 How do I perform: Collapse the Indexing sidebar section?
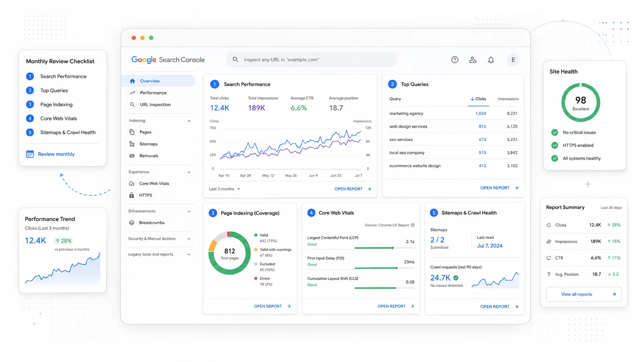[189, 121]
